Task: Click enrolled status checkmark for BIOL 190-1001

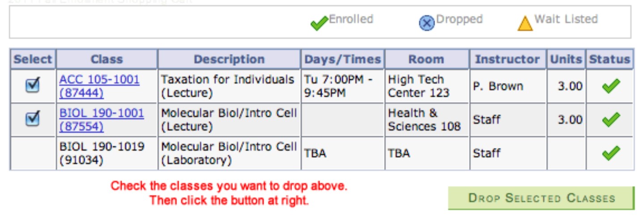Action: [x=610, y=120]
